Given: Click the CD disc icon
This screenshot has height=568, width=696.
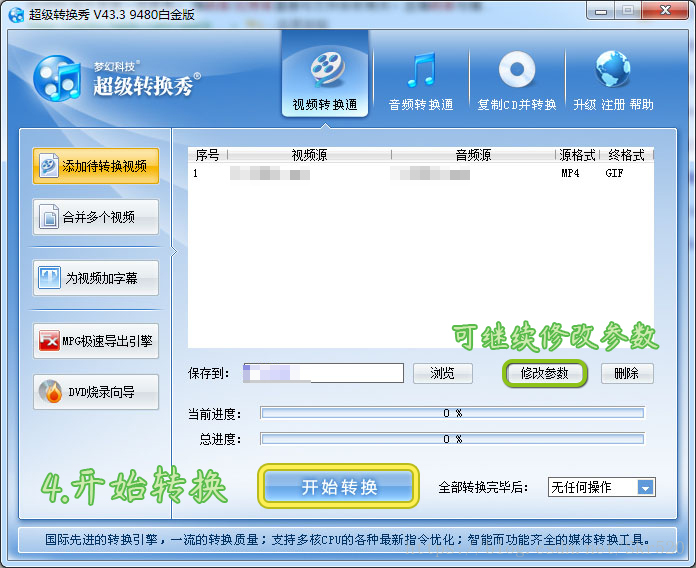Looking at the screenshot, I should point(517,69).
